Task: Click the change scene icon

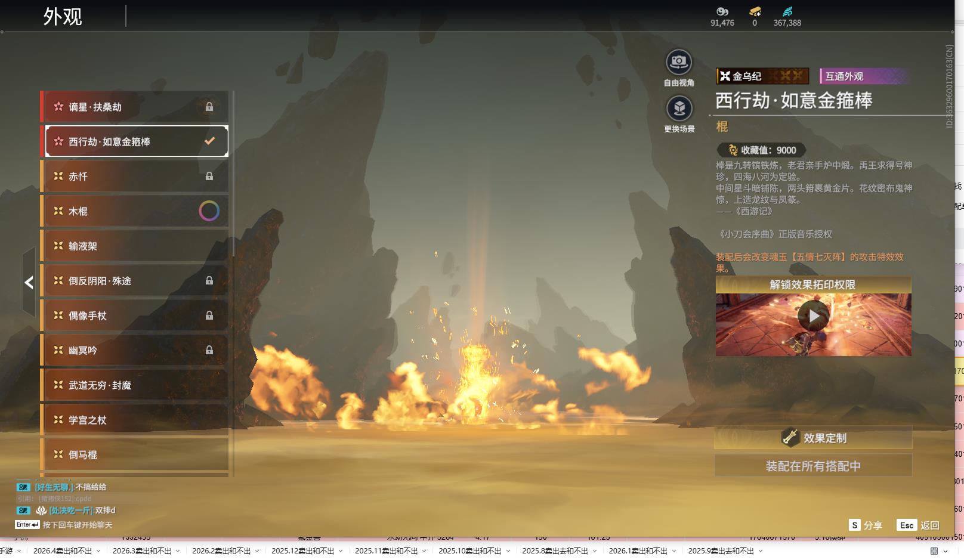Action: tap(679, 109)
